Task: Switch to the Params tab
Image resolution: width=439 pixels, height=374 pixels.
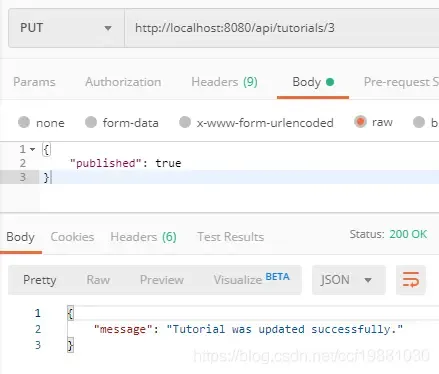Action: [34, 82]
